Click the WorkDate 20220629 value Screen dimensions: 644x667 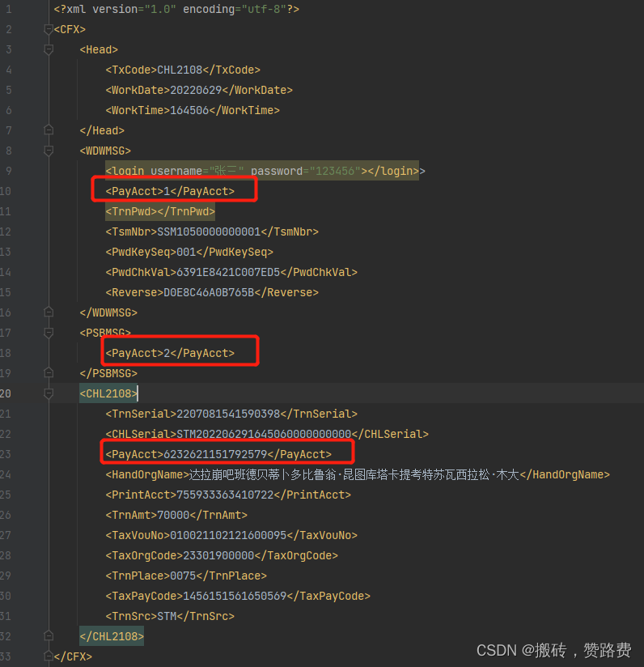pos(196,90)
